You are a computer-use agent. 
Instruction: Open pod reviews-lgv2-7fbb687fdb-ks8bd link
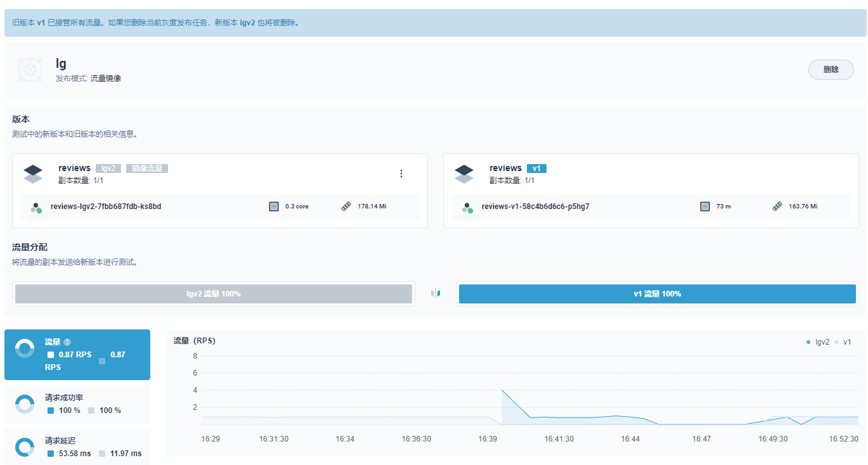[106, 207]
